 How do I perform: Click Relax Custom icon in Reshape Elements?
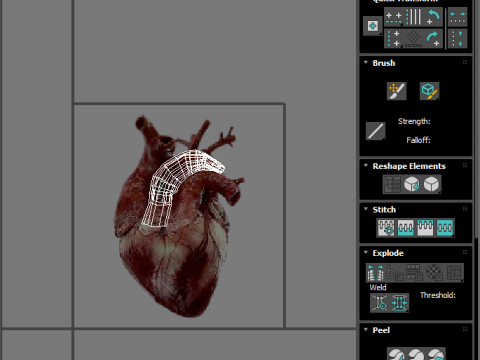tap(431, 184)
